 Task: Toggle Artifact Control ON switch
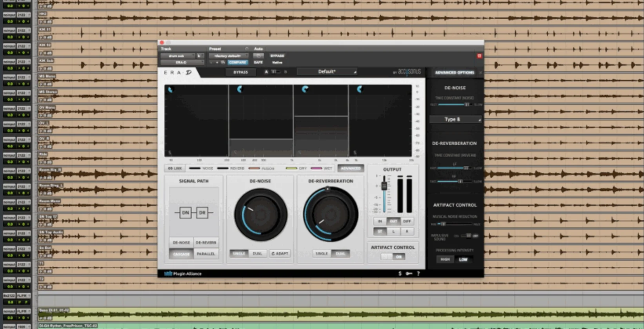[393, 257]
